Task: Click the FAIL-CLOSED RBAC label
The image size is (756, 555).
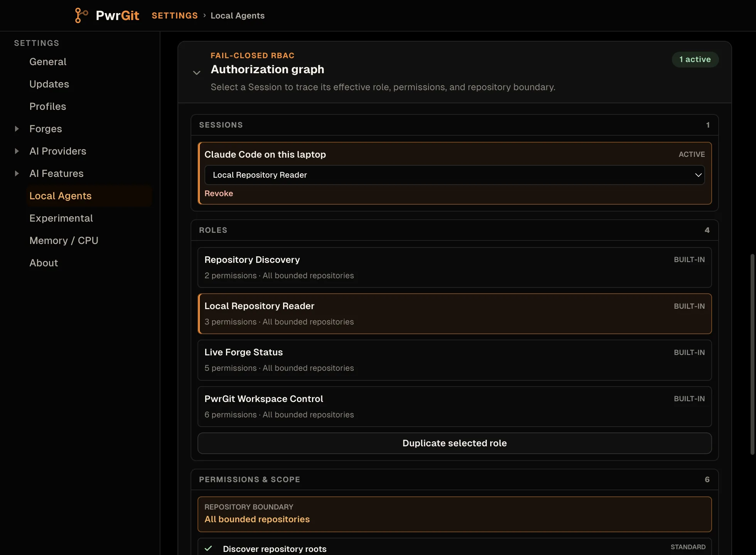Action: click(253, 55)
